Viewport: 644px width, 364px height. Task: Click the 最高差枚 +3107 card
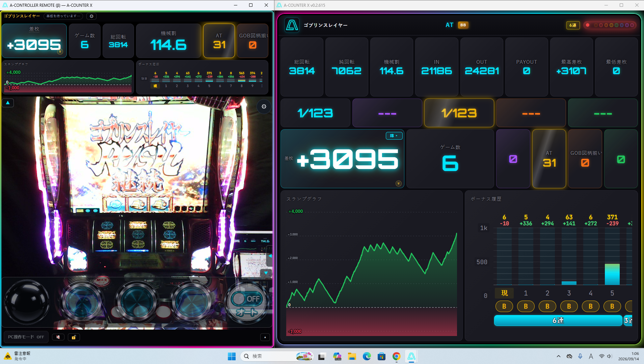point(571,67)
